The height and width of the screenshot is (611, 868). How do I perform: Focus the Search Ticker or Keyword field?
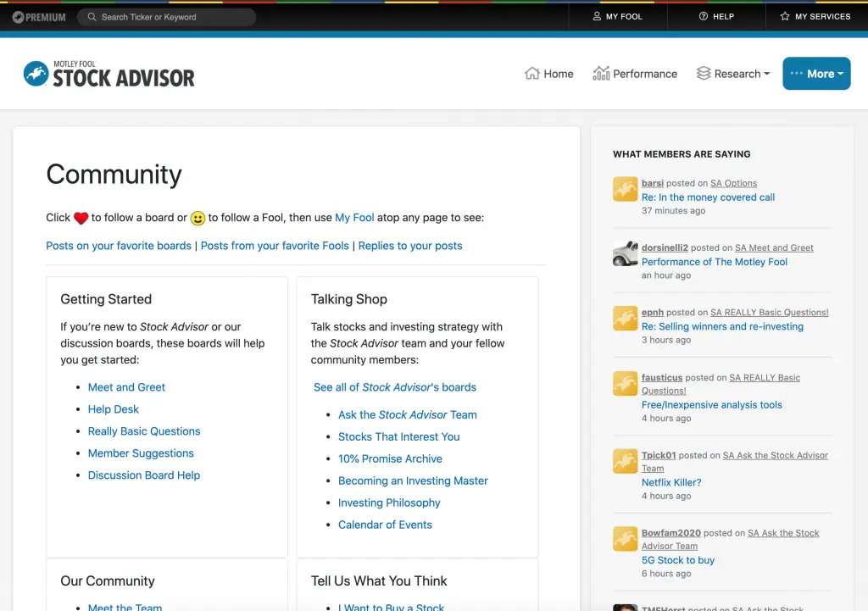pyautogui.click(x=167, y=17)
